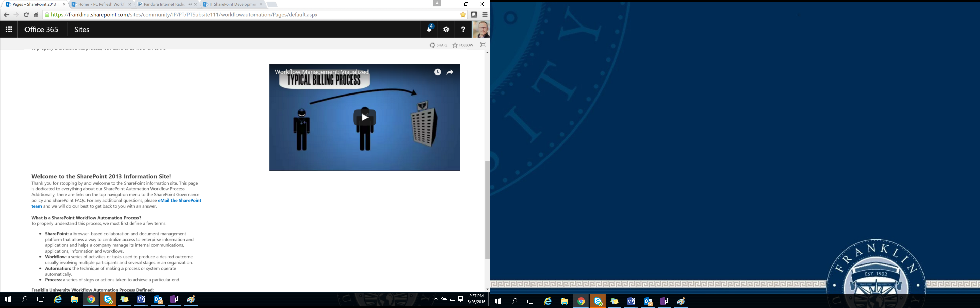
Task: Click the FOLLOW button
Action: [463, 45]
